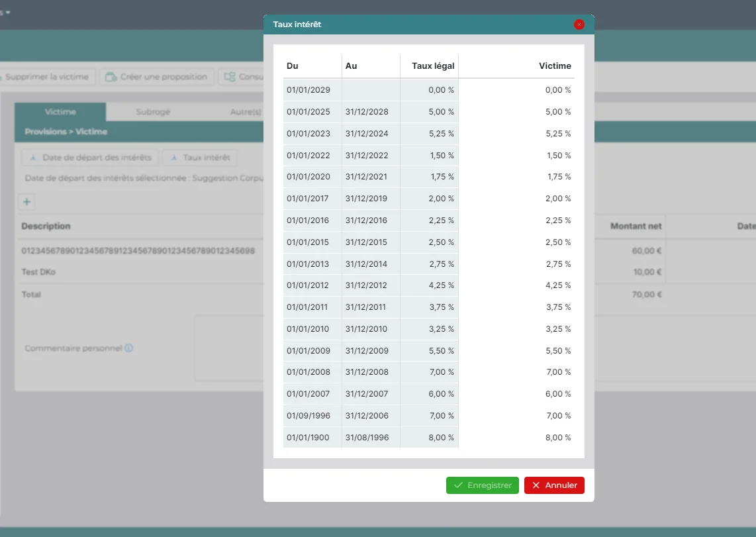Viewport: 756px width, 537px height.
Task: Click the Taux légal column header
Action: [x=432, y=66]
